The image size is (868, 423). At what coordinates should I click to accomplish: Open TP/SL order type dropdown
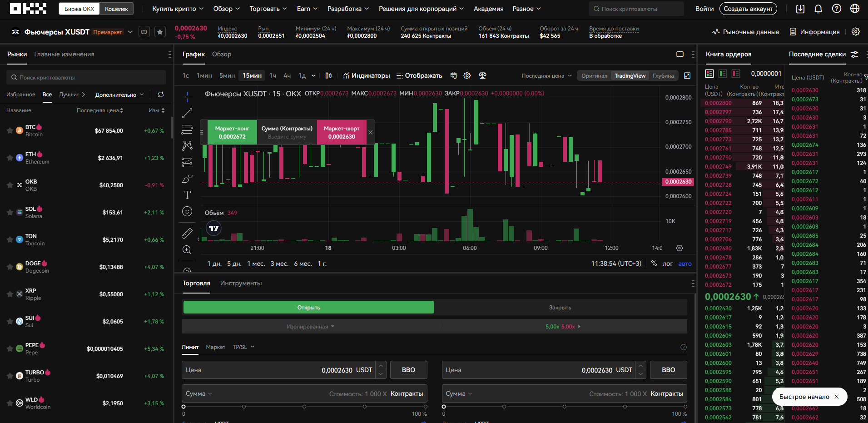coord(243,347)
